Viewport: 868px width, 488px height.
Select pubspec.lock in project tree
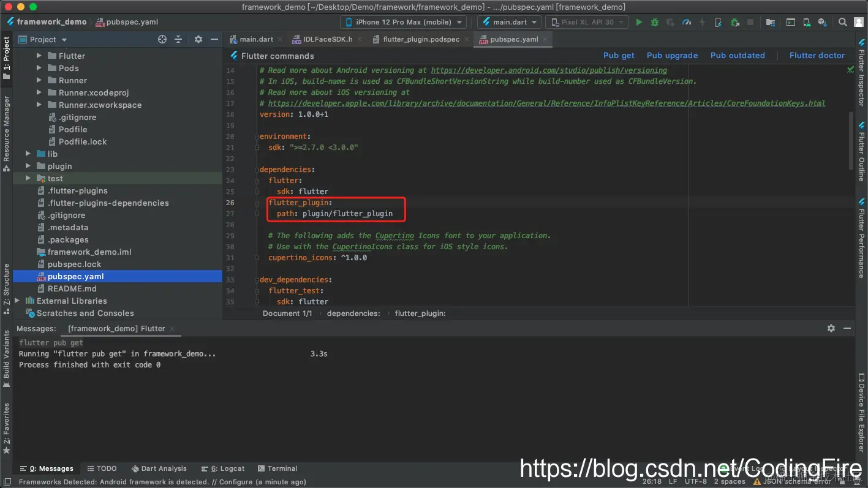(75, 264)
